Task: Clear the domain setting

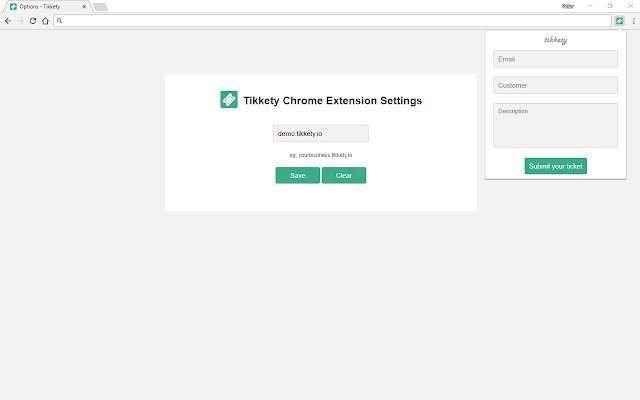Action: [x=344, y=176]
